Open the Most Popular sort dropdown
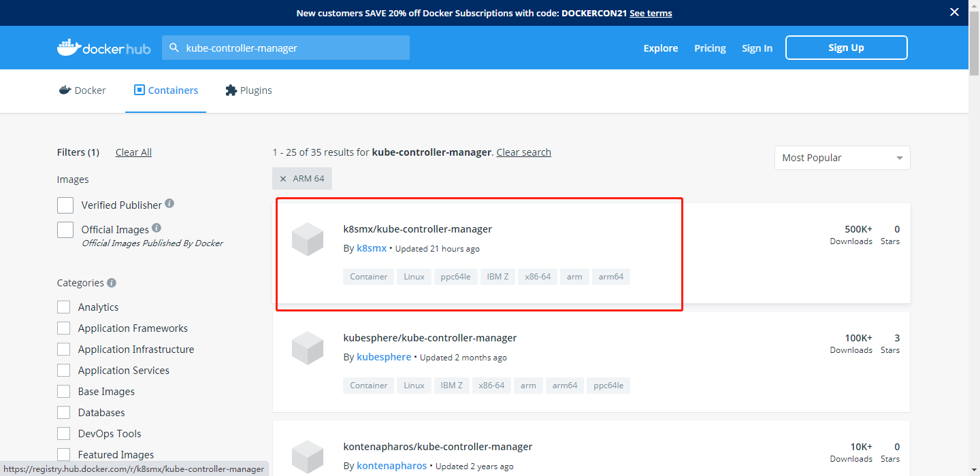Image resolution: width=980 pixels, height=476 pixels. [x=842, y=157]
